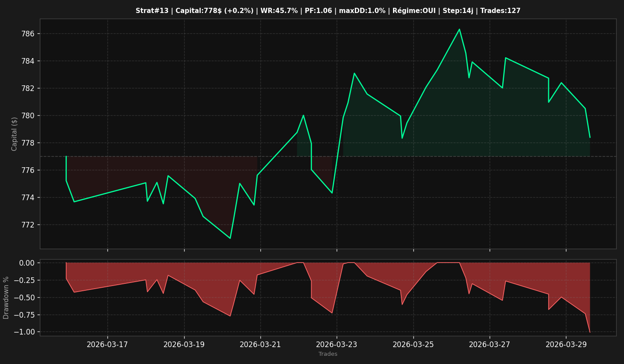624x364 pixels.
Task: Click the Trades x-axis title
Action: click(328, 354)
